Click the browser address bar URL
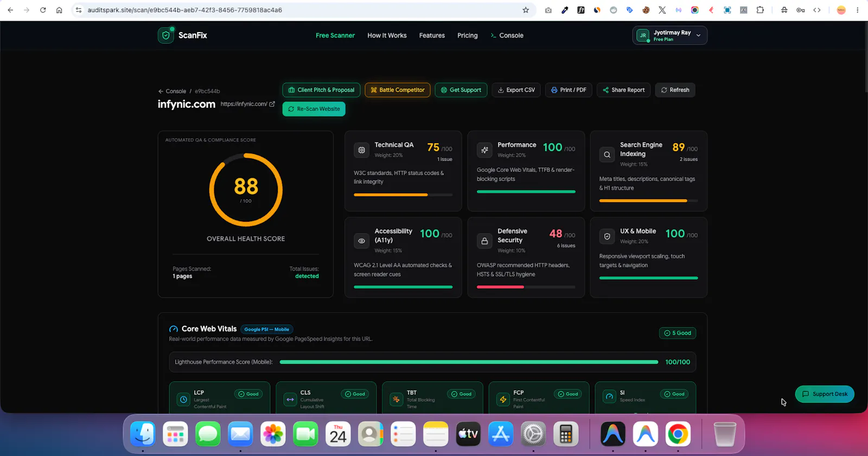Screen dimensions: 868x456 click(185, 10)
